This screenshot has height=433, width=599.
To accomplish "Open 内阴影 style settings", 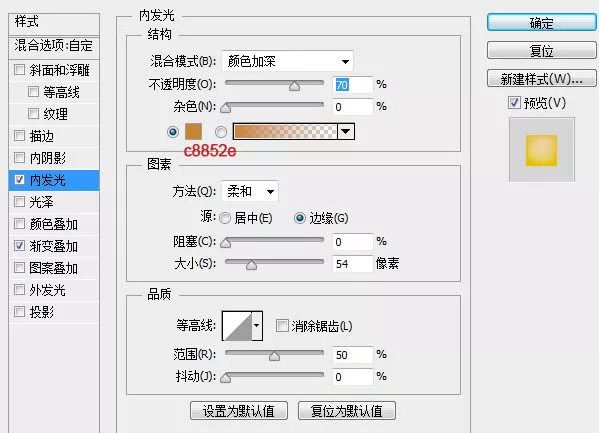I will tap(47, 158).
